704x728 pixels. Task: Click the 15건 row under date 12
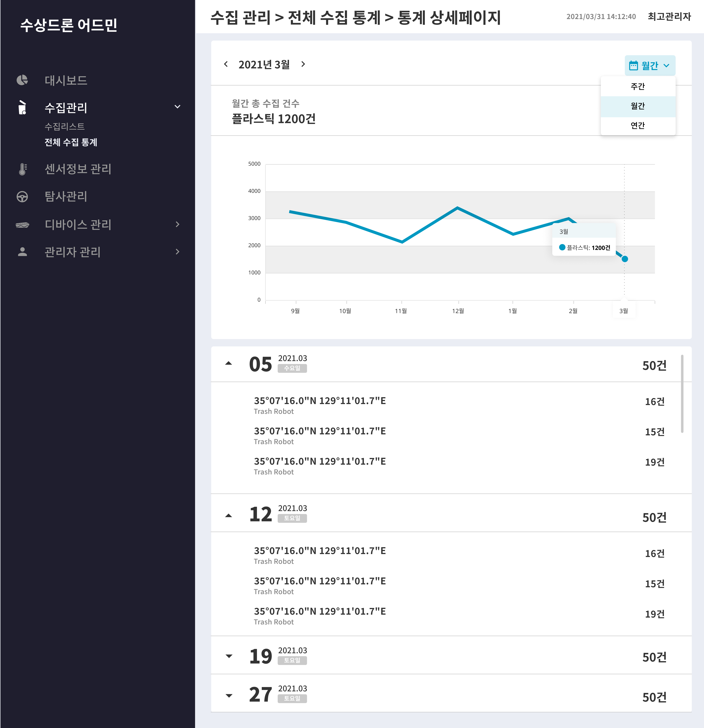pyautogui.click(x=451, y=586)
